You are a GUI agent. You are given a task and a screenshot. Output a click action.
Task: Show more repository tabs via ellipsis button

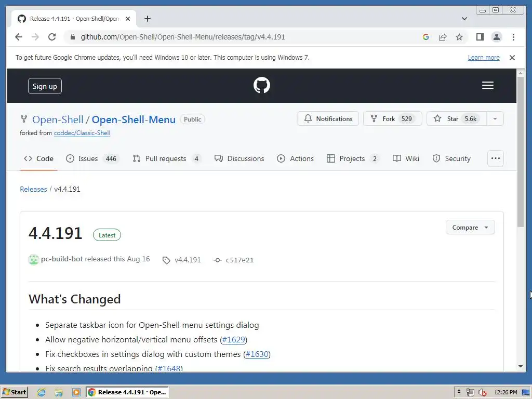495,158
